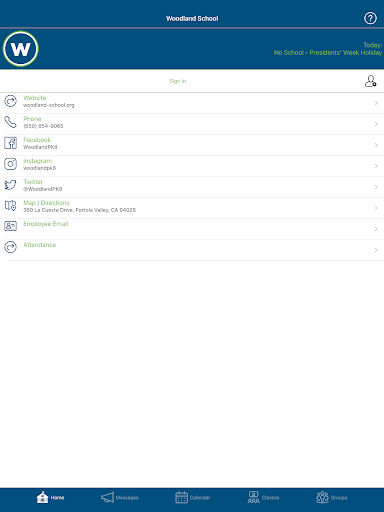Click the Phone handset icon
This screenshot has width=384, height=512.
click(x=10, y=122)
